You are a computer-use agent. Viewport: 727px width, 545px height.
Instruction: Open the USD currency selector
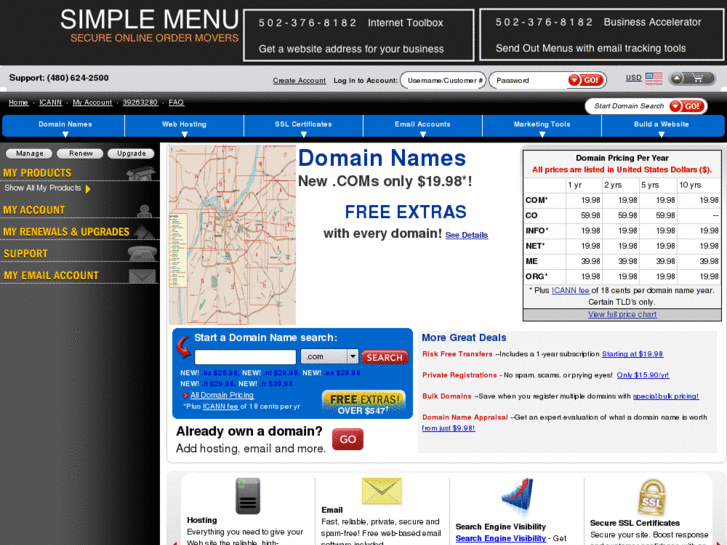(633, 78)
